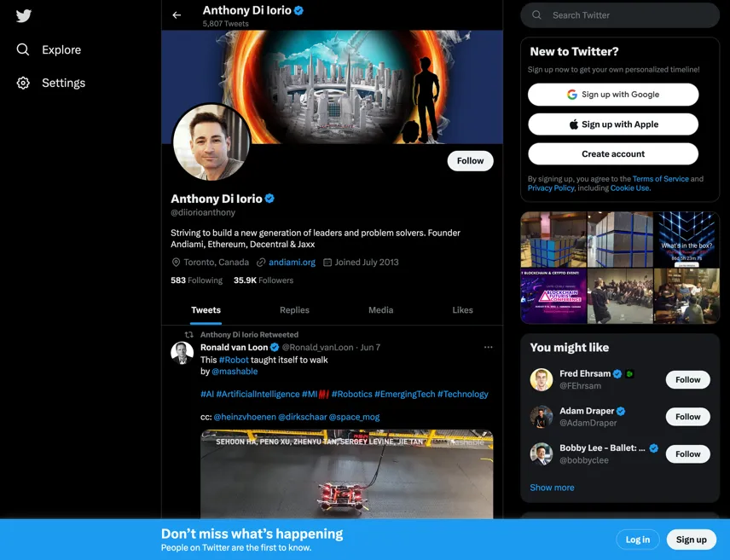
Task: Click the "Joined July 2013" text
Action: point(367,263)
